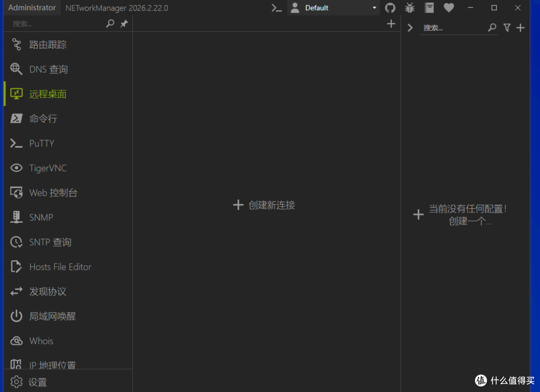Image resolution: width=540 pixels, height=392 pixels.
Task: Click the 设置 gear icon
Action: tap(16, 382)
